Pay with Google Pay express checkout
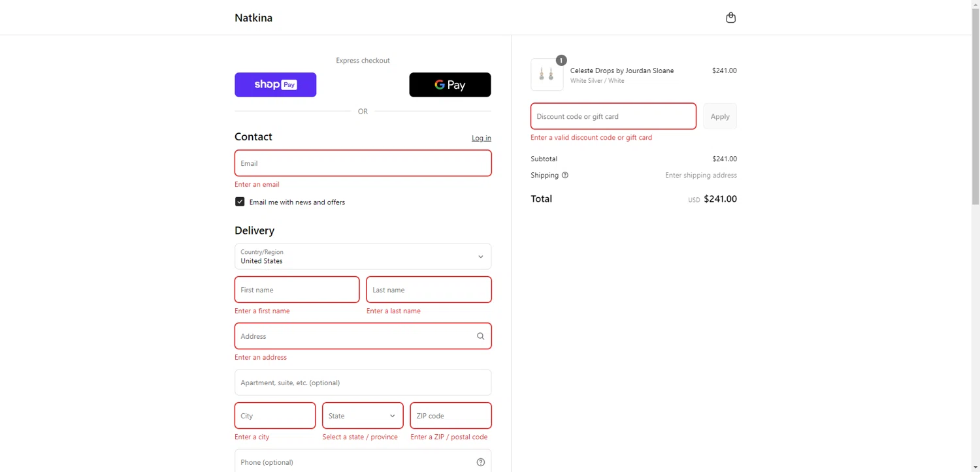980x472 pixels. 449,85
